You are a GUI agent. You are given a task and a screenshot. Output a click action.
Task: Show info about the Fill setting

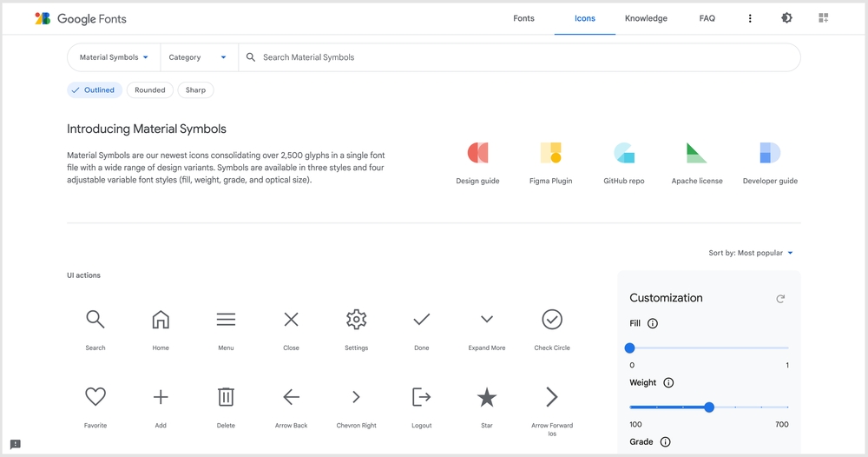click(653, 323)
